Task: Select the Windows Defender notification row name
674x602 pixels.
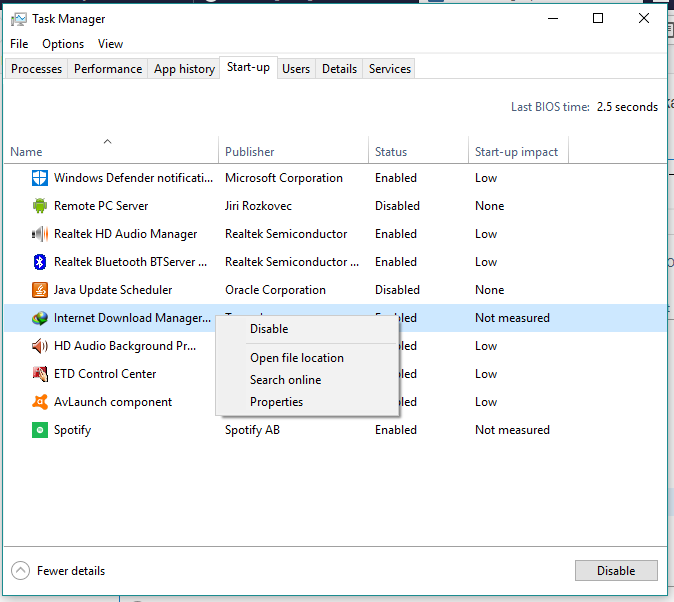Action: point(133,178)
